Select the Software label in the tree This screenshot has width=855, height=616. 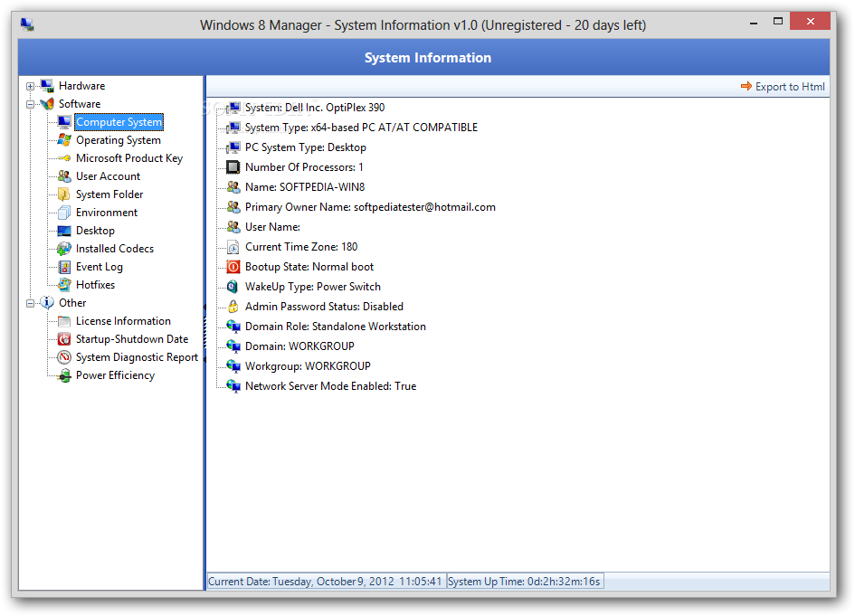80,104
